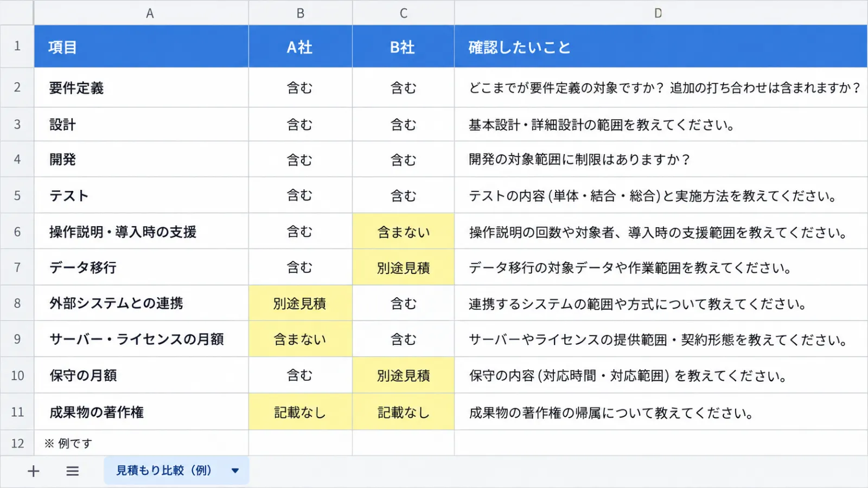The image size is (868, 488).
Task: Select the 外部システムとの連携 cell
Action: pyautogui.click(x=141, y=303)
